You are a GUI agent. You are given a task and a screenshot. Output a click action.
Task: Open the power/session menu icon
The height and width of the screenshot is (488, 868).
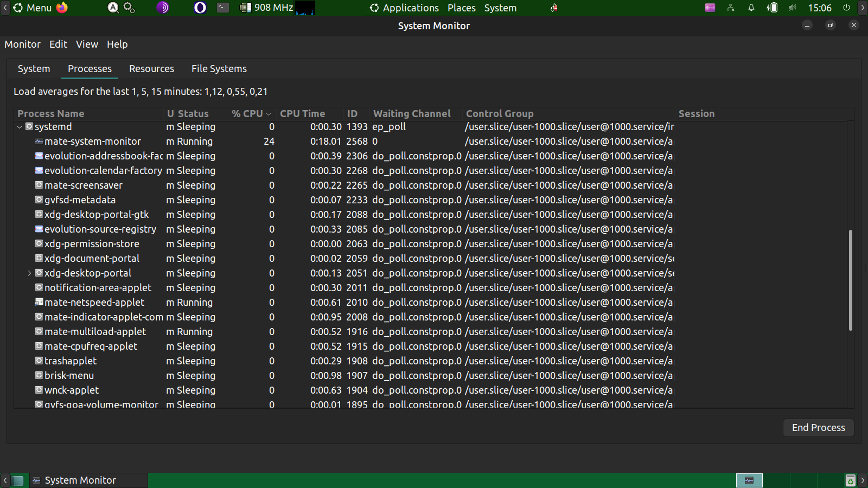[x=846, y=8]
